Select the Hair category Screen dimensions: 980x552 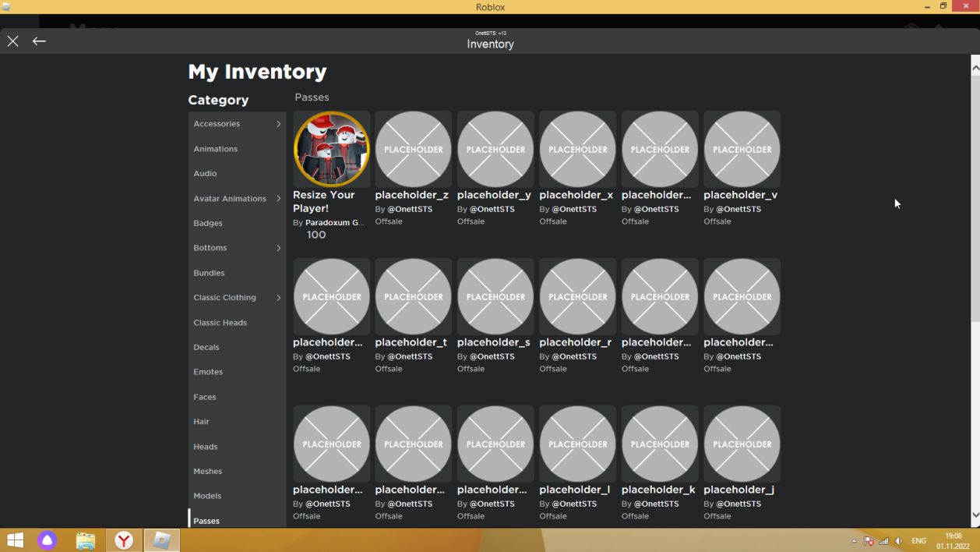click(237, 422)
